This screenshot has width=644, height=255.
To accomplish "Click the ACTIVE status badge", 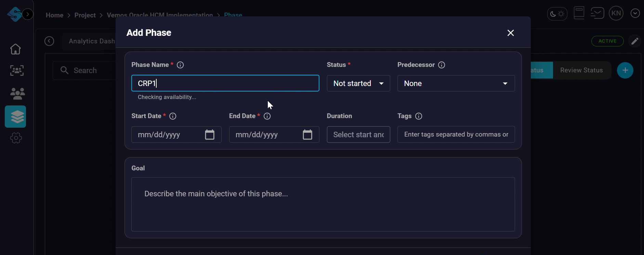I will click(607, 41).
